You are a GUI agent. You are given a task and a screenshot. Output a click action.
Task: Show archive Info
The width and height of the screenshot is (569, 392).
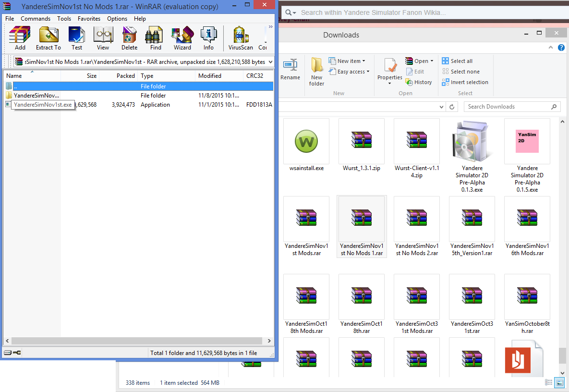coord(208,38)
